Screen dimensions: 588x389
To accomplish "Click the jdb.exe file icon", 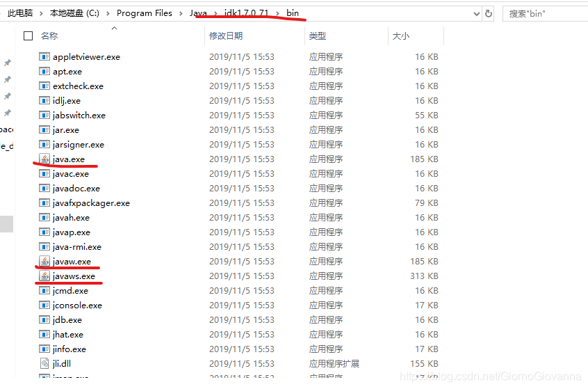I will 44,320.
